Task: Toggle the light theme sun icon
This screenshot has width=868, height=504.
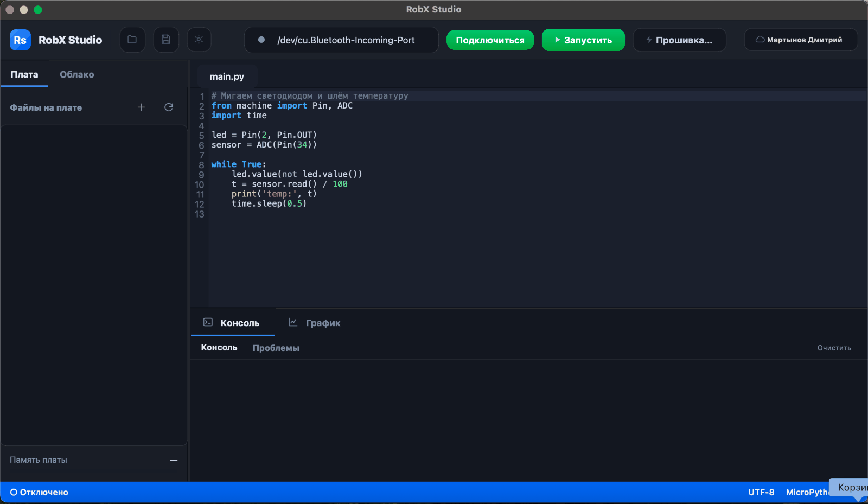Action: 199,40
